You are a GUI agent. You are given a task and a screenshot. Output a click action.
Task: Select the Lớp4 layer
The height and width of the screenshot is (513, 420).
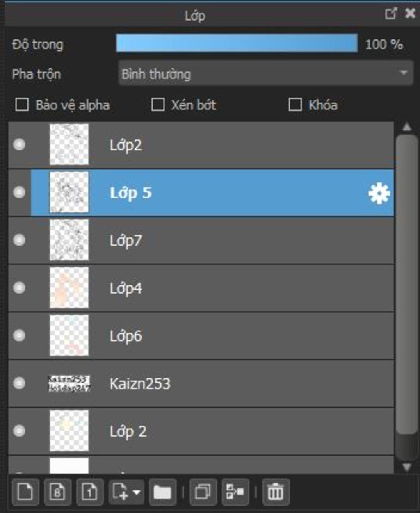click(201, 288)
